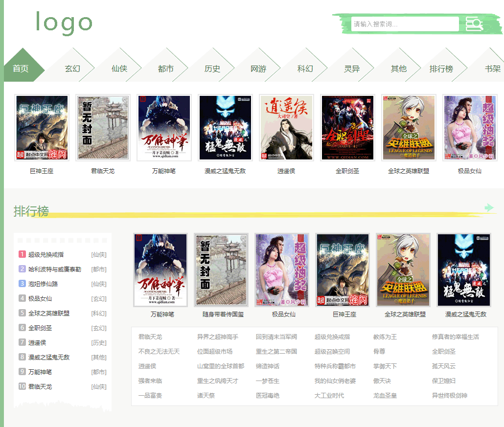Click the search magnifier icon
Screen dimensions: 504x427
474,24
